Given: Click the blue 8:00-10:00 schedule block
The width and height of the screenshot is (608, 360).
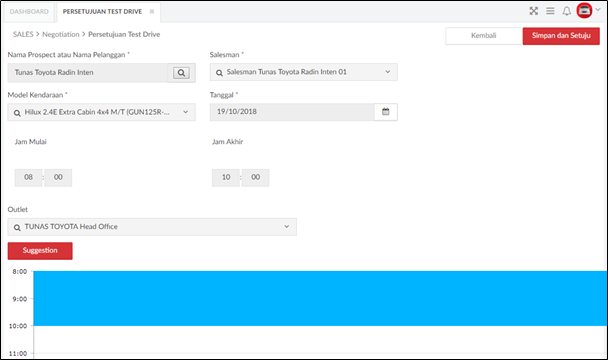Looking at the screenshot, I should click(x=320, y=298).
